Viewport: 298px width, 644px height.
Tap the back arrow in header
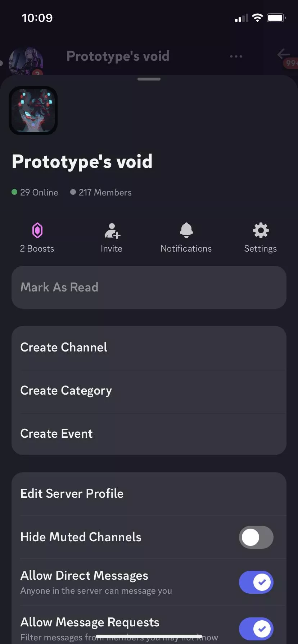[283, 55]
